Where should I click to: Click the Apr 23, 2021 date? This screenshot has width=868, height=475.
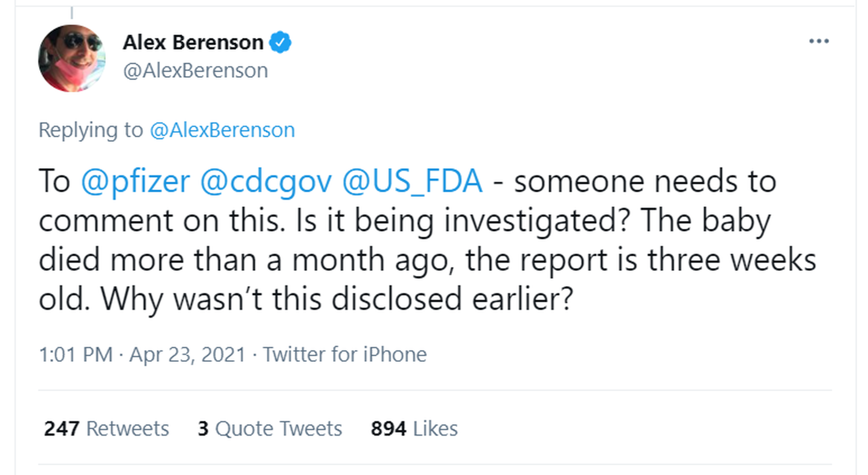point(187,354)
